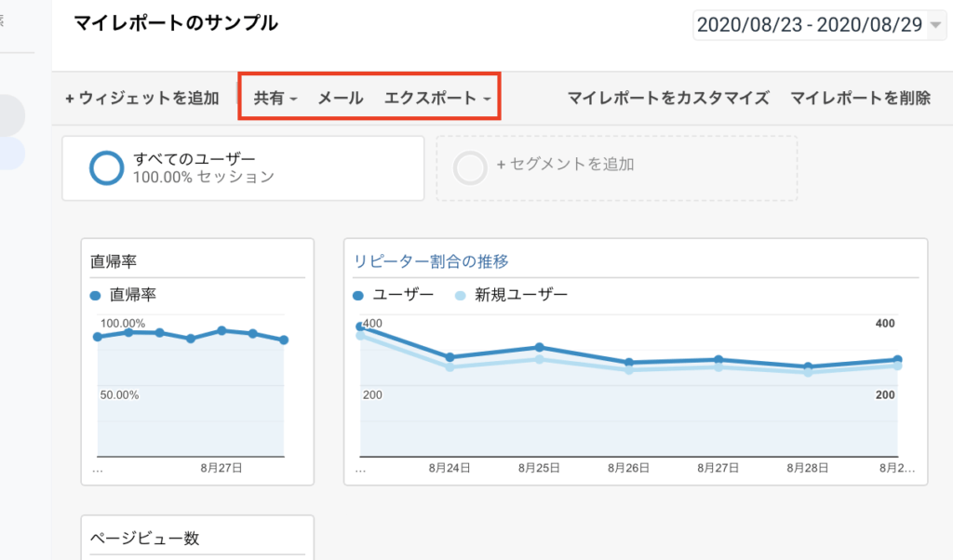
Task: Click the 直帰率 legend dot
Action: 95,296
